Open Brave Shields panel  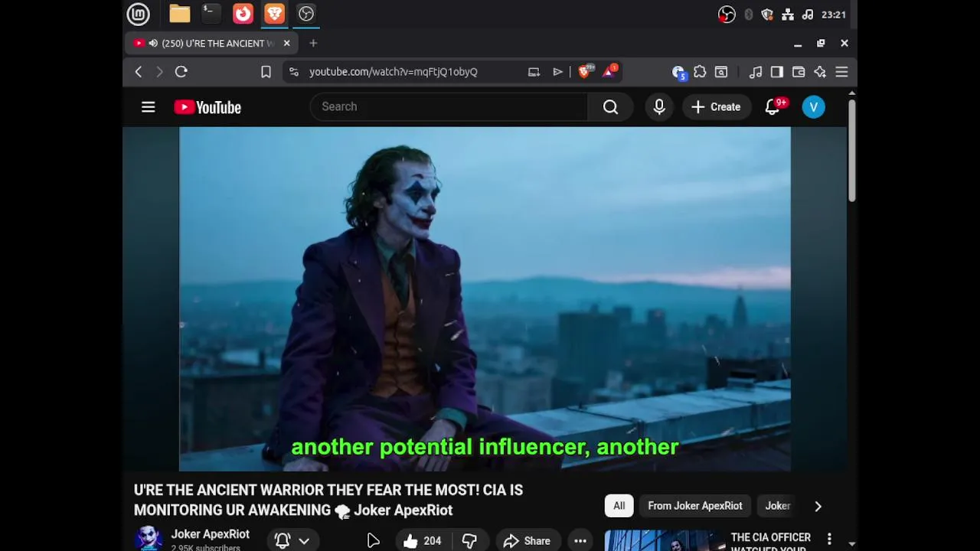tap(585, 71)
